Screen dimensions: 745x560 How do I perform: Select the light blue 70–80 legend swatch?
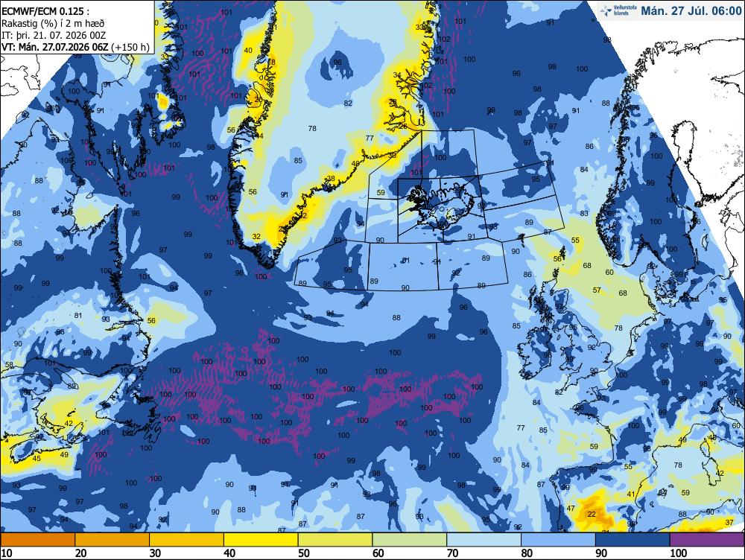click(x=484, y=540)
